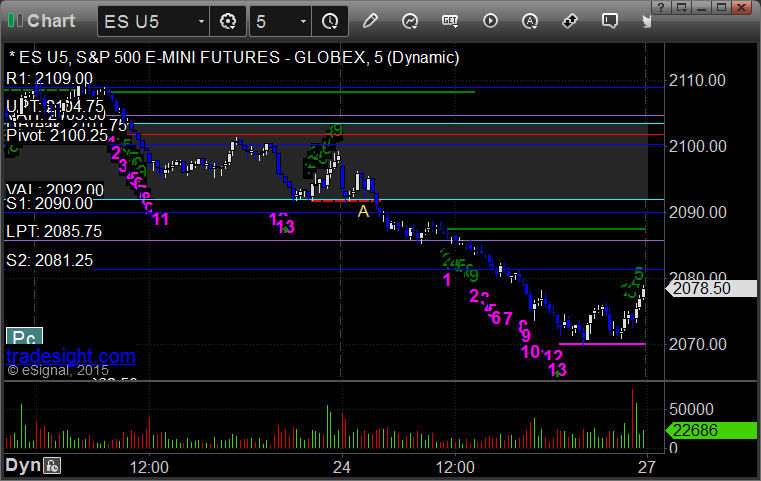761x481 pixels.
Task: Click the Dyn label at bottom left
Action: point(23,465)
